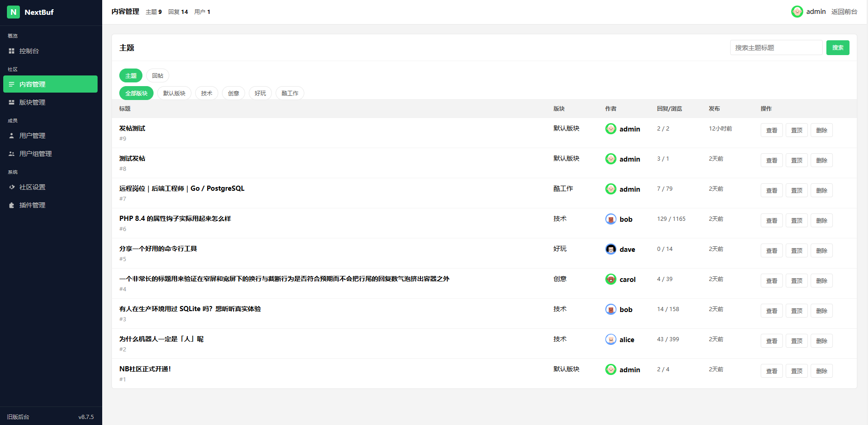Click dave's avatar in the 好玩 row
The width and height of the screenshot is (868, 425).
[610, 249]
